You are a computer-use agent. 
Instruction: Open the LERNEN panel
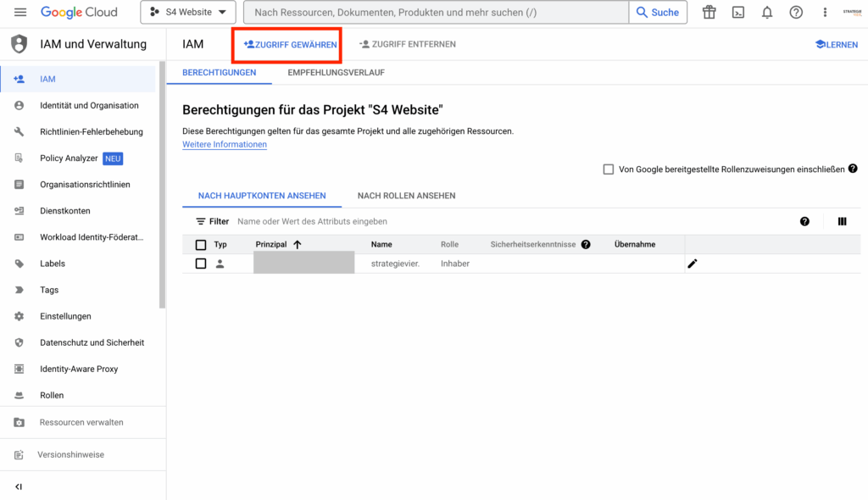point(837,44)
